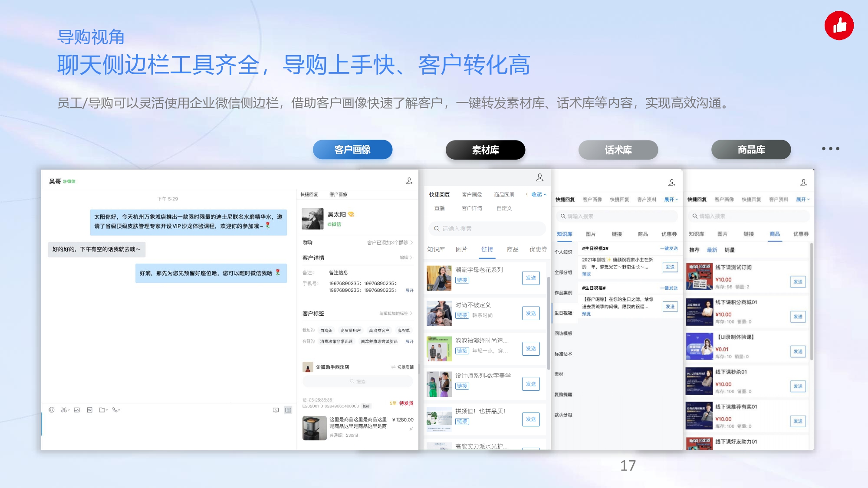Click add-member icon in 吴哥 chat window

[409, 180]
